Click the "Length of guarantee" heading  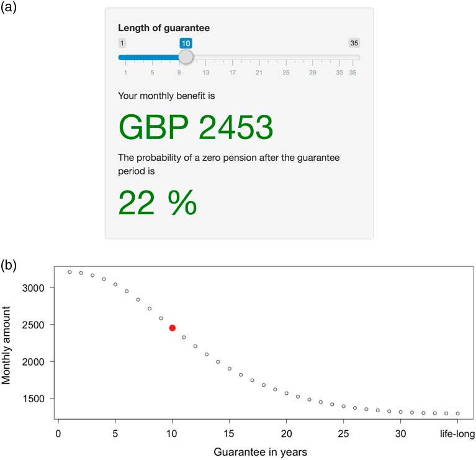(164, 28)
